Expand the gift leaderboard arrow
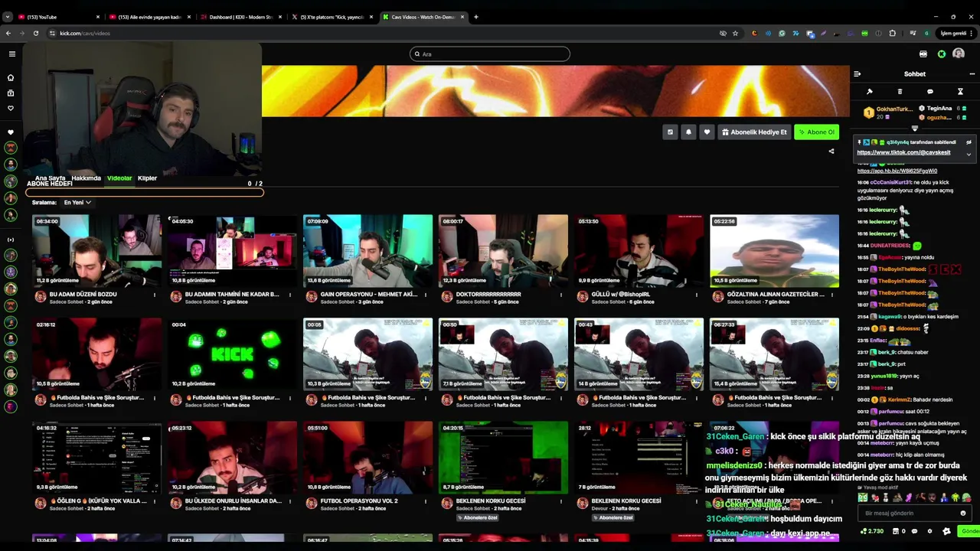 [914, 129]
